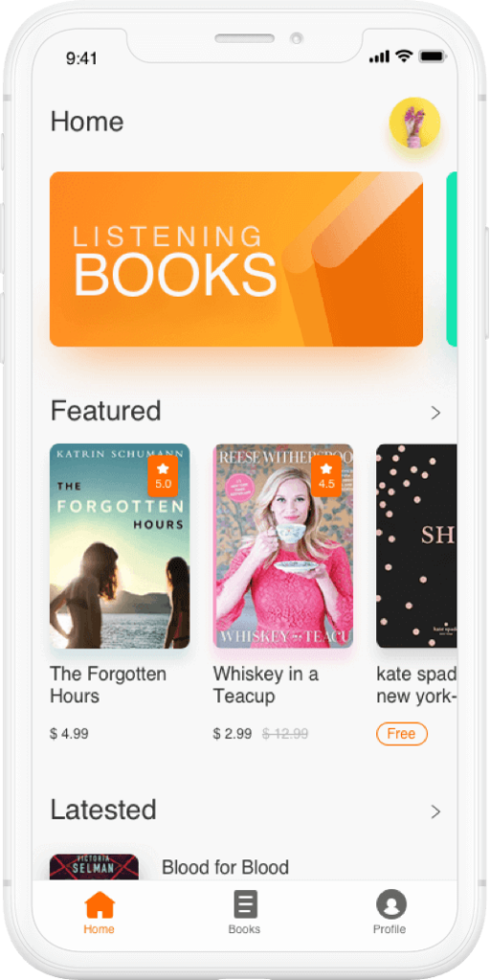The height and width of the screenshot is (980, 490).
Task: Open the black polka-dot kate spade cover
Action: click(x=417, y=546)
